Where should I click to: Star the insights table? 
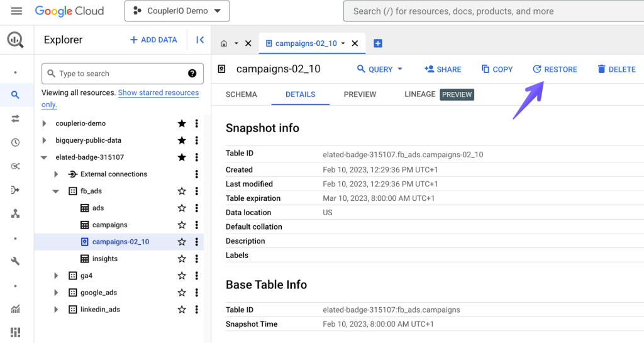[x=182, y=259]
